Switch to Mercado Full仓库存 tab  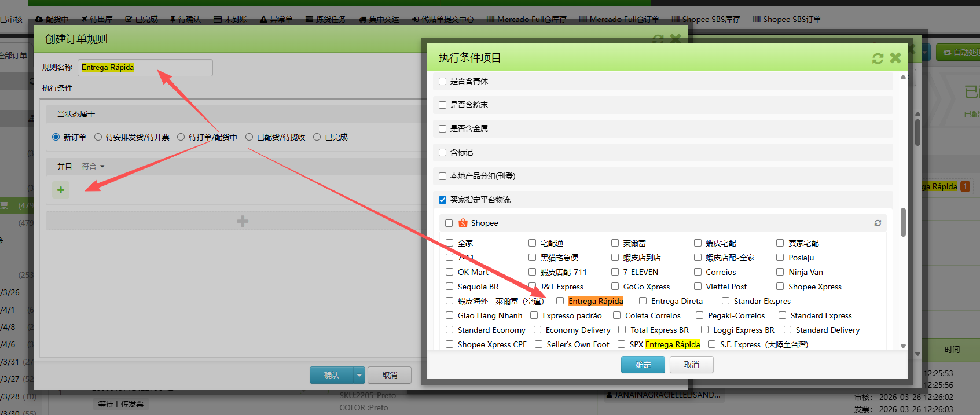(526, 19)
